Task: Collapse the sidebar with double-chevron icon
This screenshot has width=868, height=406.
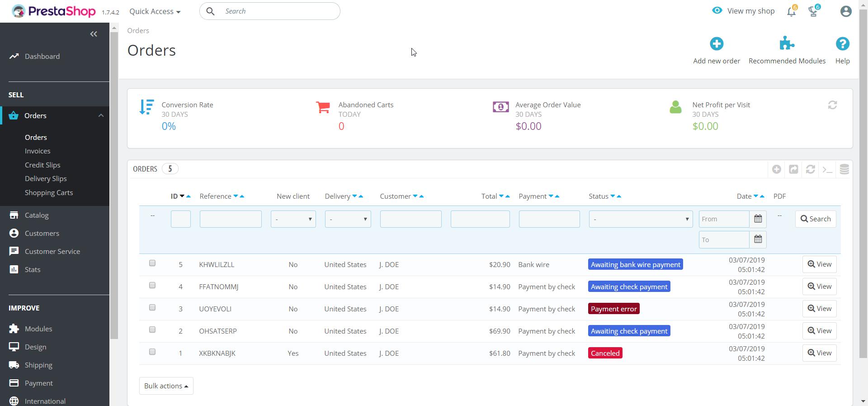Action: (x=94, y=34)
